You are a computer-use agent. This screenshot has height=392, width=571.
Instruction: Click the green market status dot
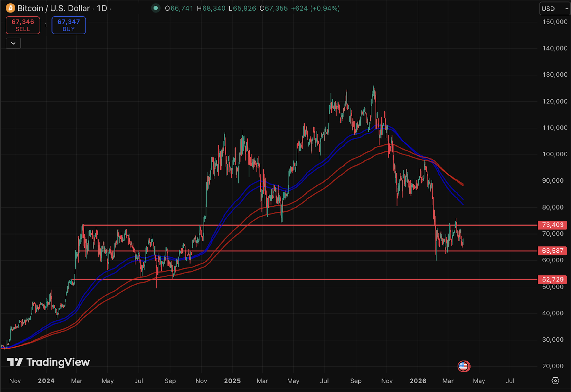pos(156,8)
